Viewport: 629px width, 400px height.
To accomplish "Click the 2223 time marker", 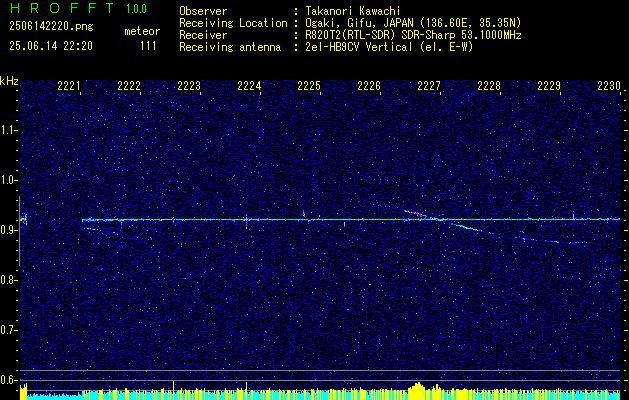I will [x=189, y=86].
